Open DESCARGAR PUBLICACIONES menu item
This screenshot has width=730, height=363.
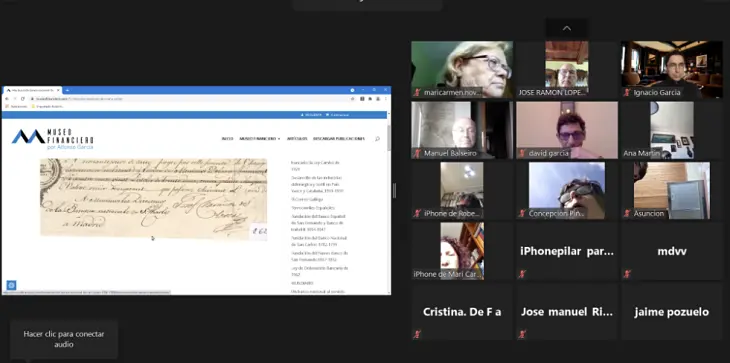coord(338,139)
